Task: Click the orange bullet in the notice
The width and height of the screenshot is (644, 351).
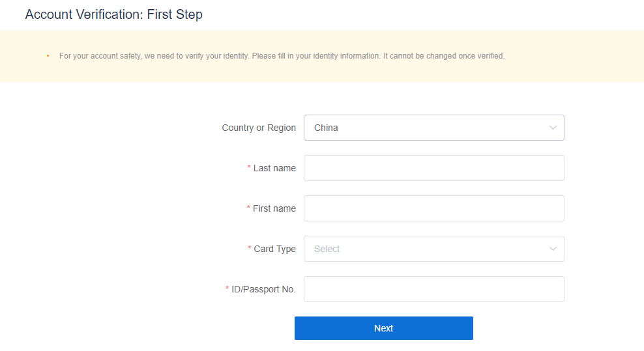Action: point(48,56)
